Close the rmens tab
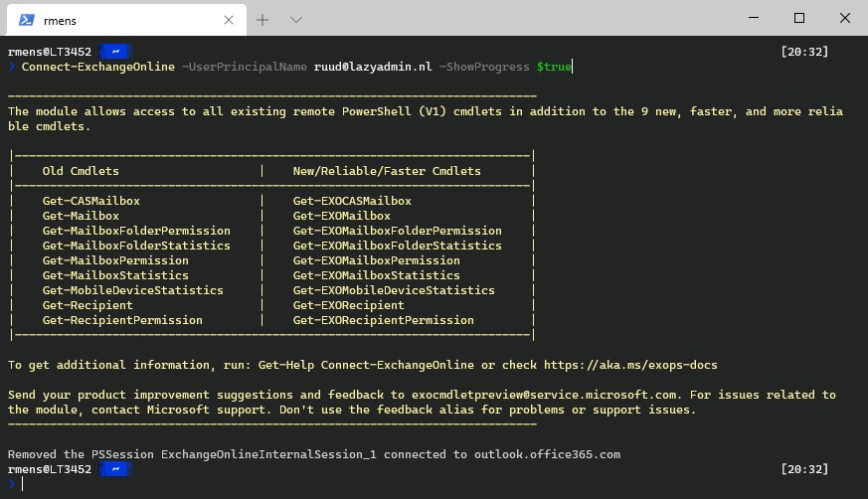The height and width of the screenshot is (499, 868). tap(228, 20)
